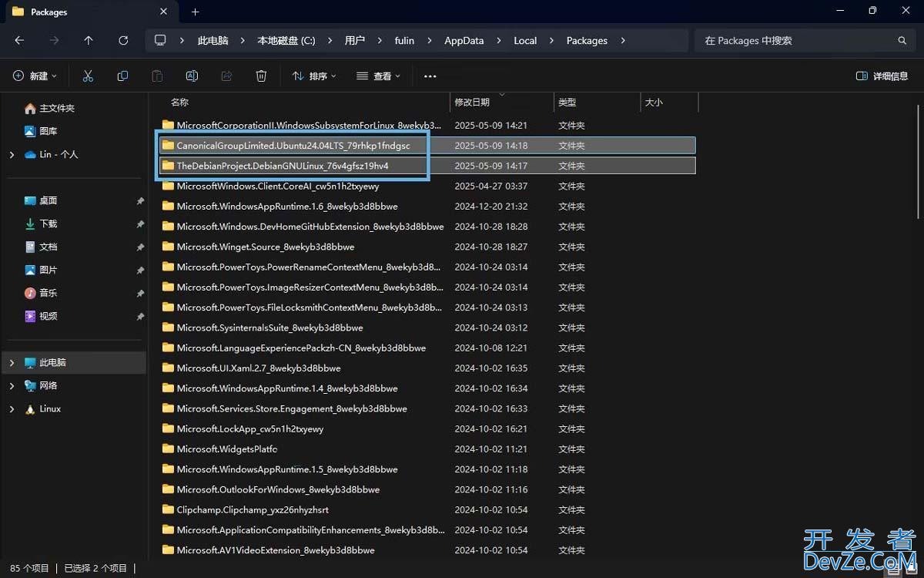Click the Share icon in toolbar
The image size is (924, 578).
pos(226,76)
